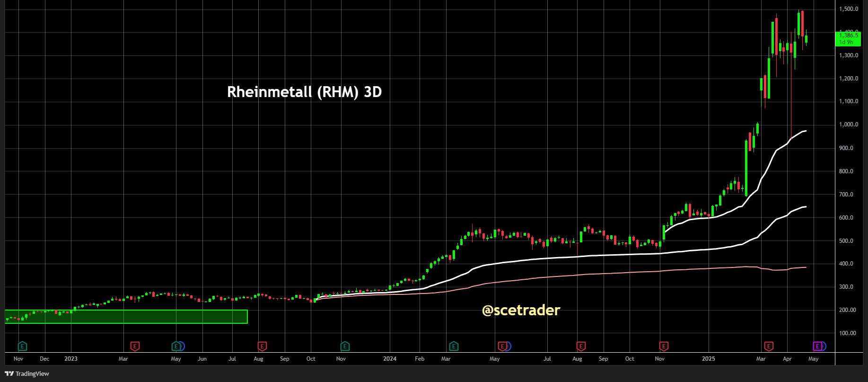
Task: Click the 1,100.0 price axis label
Action: [x=849, y=101]
